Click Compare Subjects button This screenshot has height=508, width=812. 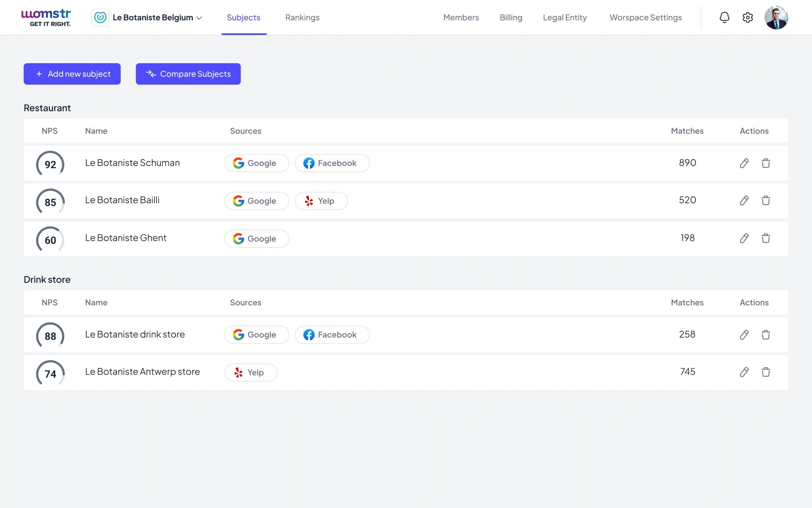tap(188, 74)
